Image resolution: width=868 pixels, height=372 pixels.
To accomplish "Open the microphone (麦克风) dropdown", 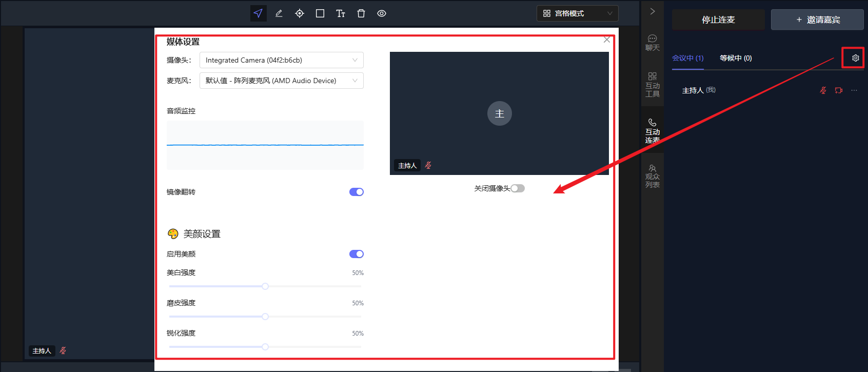I will pyautogui.click(x=281, y=81).
